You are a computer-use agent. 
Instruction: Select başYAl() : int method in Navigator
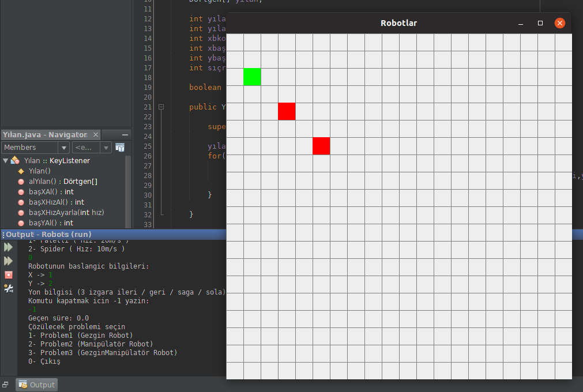pyautogui.click(x=51, y=223)
